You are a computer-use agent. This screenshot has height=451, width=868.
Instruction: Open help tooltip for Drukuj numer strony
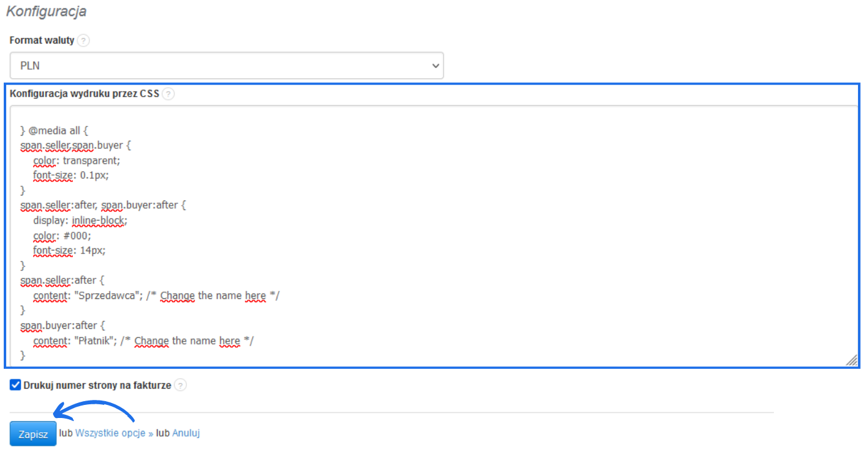pyautogui.click(x=180, y=385)
